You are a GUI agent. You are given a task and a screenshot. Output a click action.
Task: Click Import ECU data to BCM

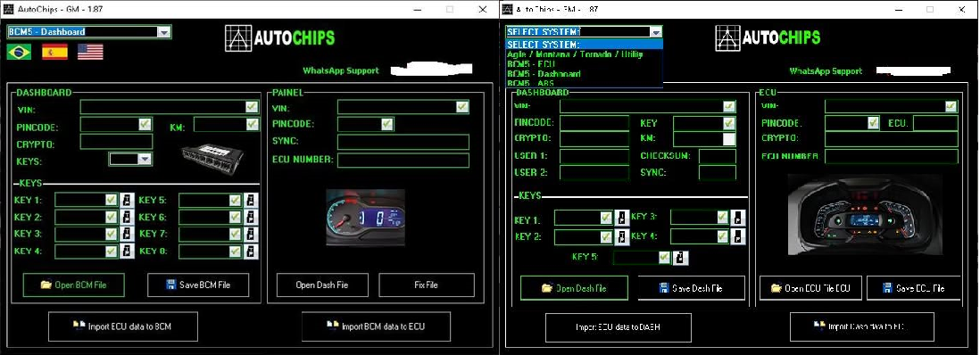(123, 326)
